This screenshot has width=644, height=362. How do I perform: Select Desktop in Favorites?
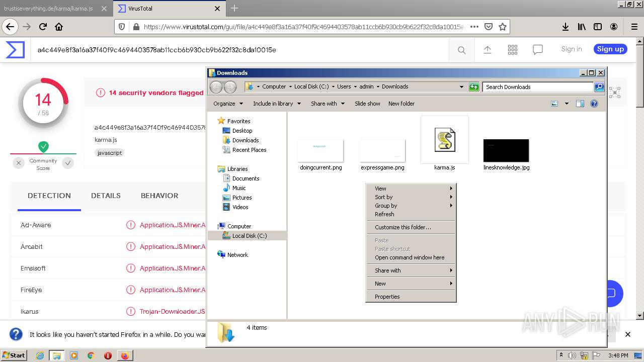pos(242,131)
